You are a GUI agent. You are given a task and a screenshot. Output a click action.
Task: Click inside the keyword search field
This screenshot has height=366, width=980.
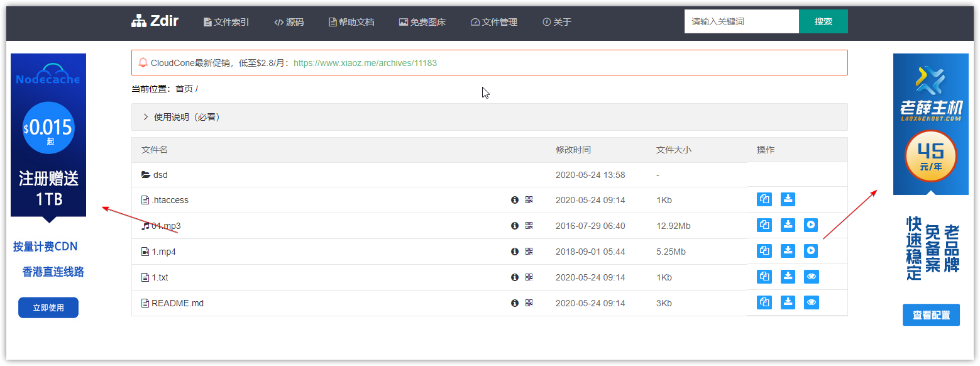741,21
